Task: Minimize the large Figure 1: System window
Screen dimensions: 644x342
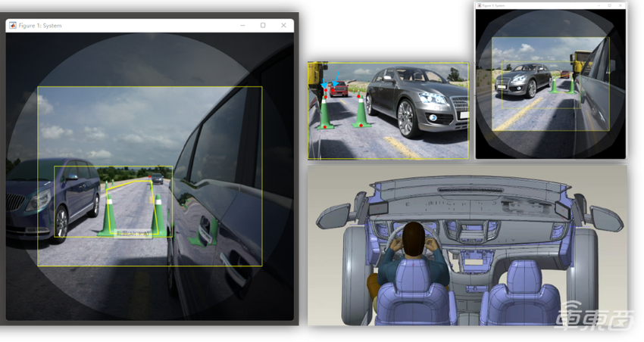Action: 242,26
